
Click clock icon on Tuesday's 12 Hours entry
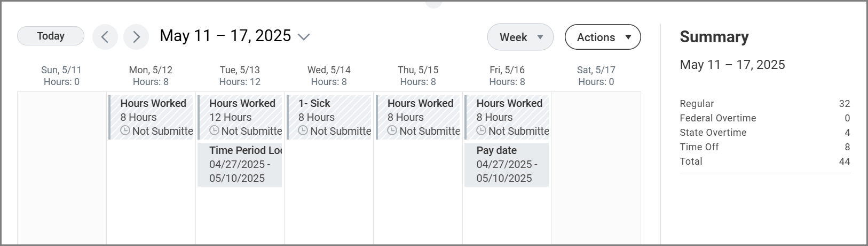pyautogui.click(x=214, y=130)
